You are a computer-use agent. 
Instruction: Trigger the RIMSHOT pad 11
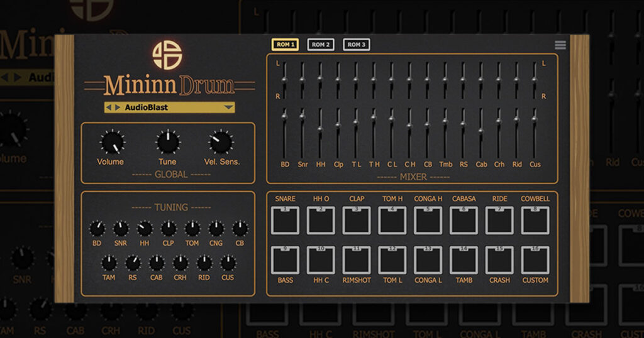(357, 260)
